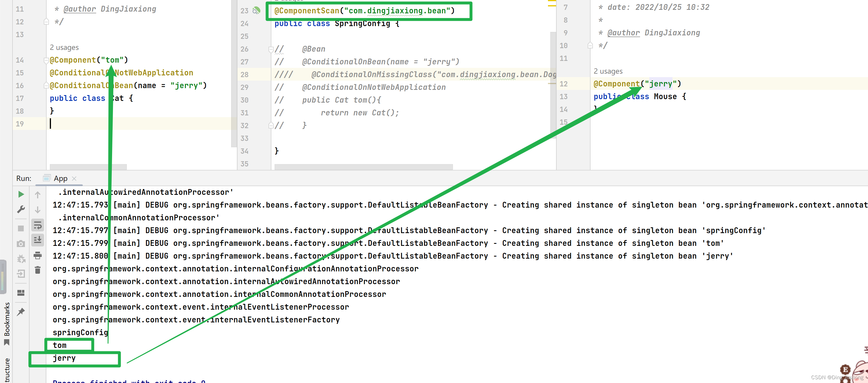Attach debugger via the bug icon
The image size is (868, 383).
[x=21, y=259]
